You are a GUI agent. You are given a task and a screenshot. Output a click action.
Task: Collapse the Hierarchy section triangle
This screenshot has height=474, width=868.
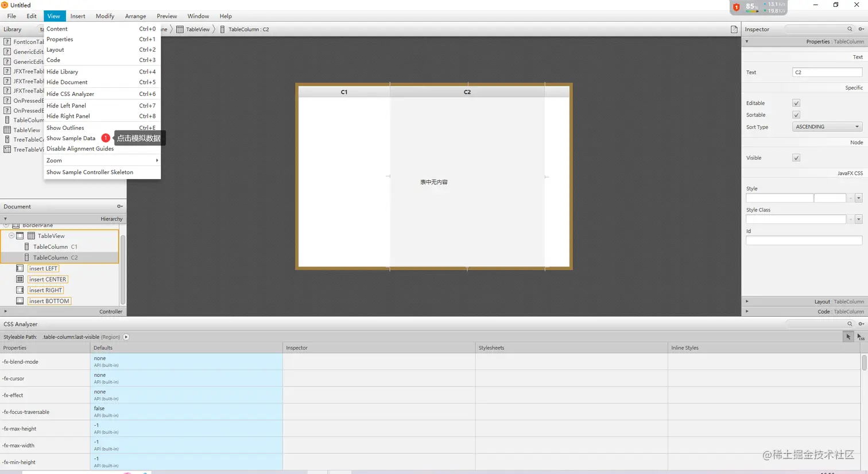5,219
